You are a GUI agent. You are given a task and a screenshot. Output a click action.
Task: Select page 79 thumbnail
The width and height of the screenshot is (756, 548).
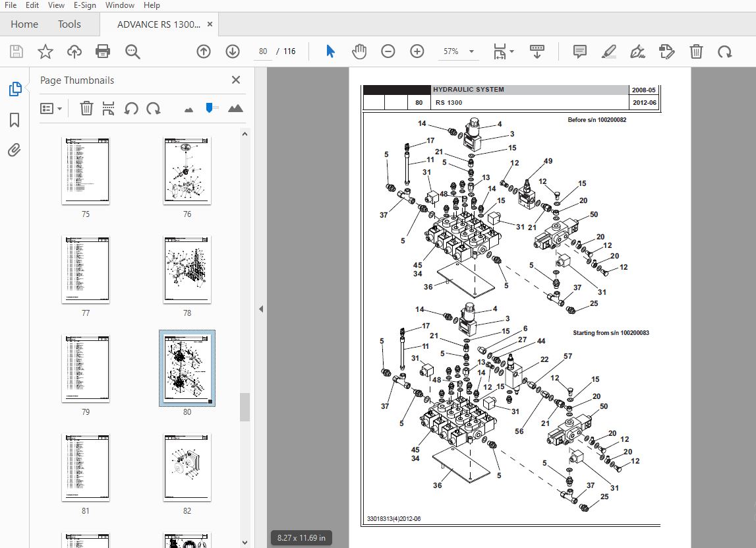86,369
